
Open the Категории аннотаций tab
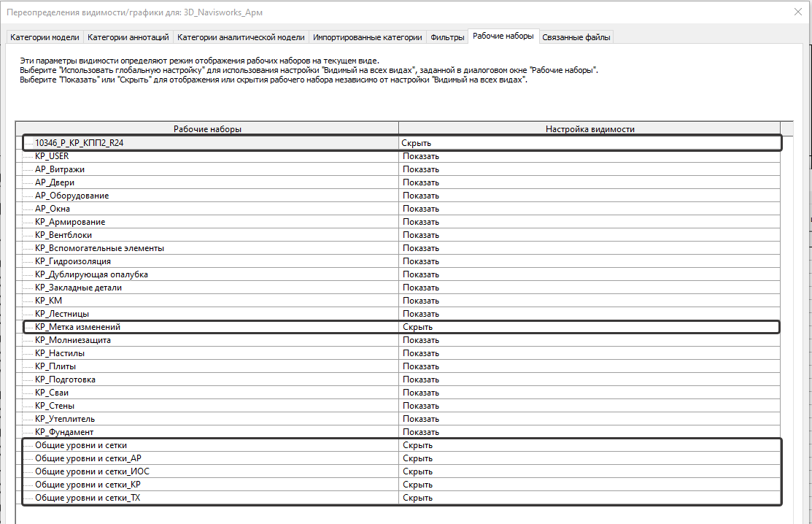(x=128, y=37)
